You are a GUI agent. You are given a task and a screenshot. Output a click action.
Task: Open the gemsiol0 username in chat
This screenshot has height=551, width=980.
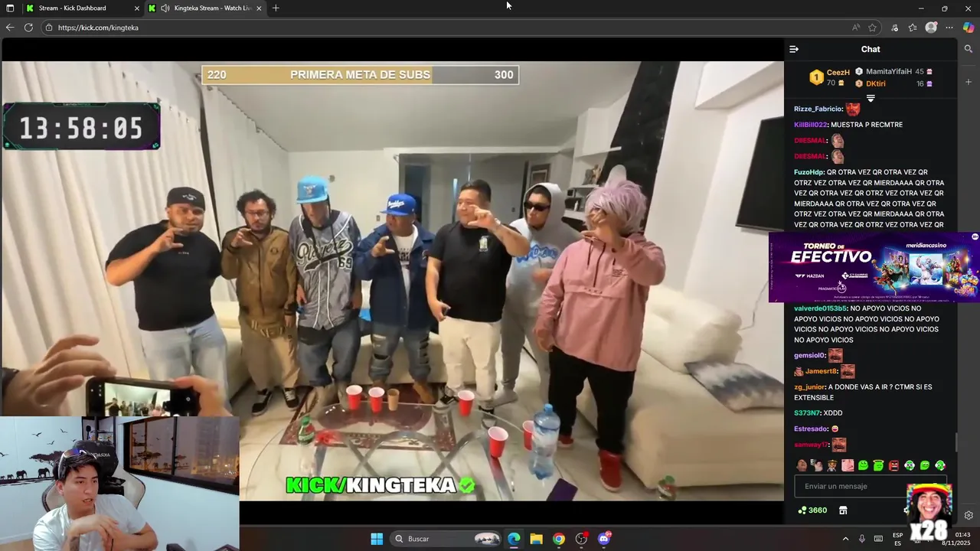point(809,356)
